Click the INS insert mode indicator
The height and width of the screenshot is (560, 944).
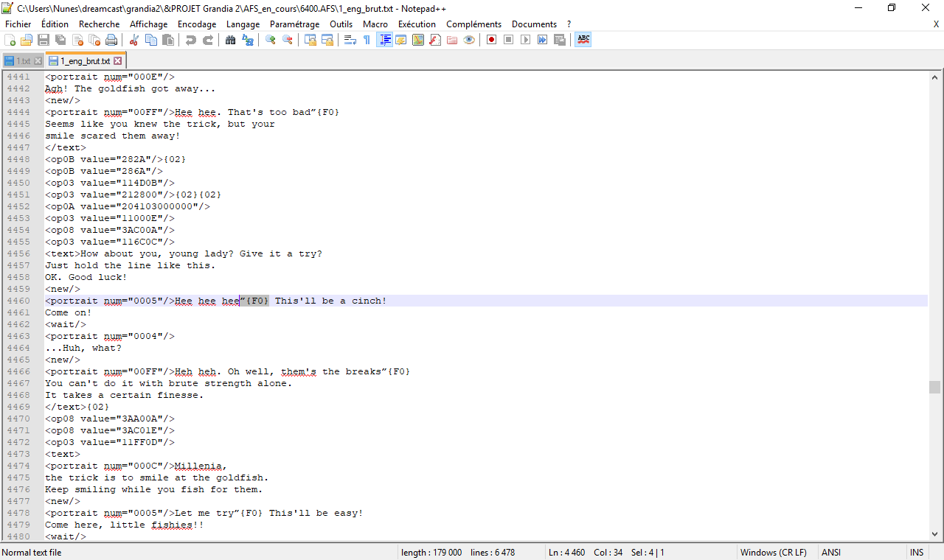pos(917,553)
